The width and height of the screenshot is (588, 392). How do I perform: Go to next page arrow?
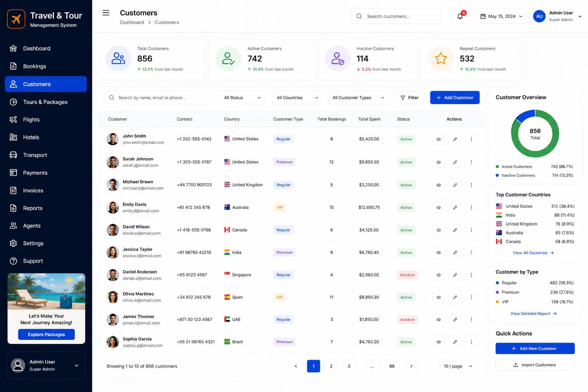pos(411,366)
